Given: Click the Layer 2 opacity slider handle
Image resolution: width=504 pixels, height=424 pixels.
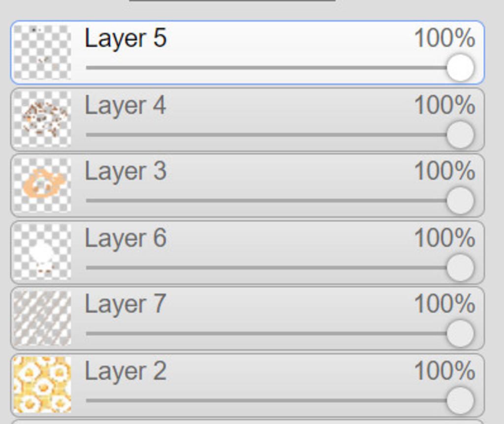Looking at the screenshot, I should click(x=460, y=400).
